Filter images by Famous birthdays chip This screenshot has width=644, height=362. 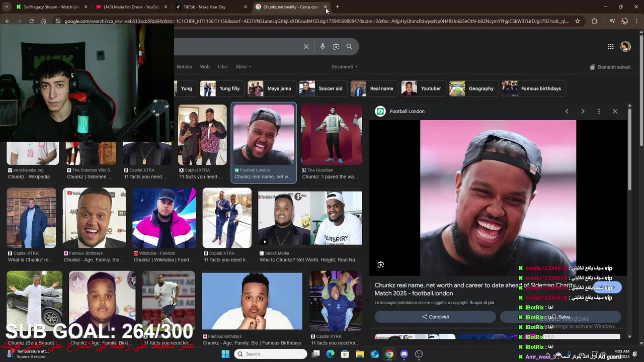pos(533,88)
